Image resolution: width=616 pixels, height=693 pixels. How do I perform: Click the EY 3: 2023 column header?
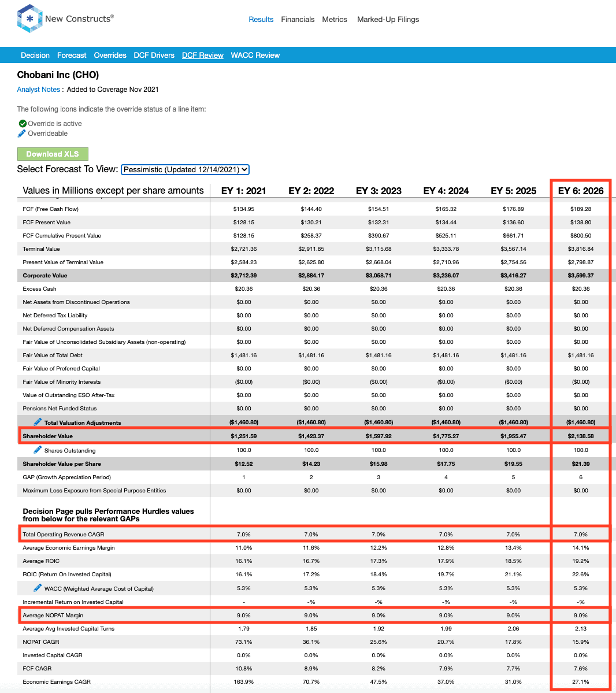point(378,191)
